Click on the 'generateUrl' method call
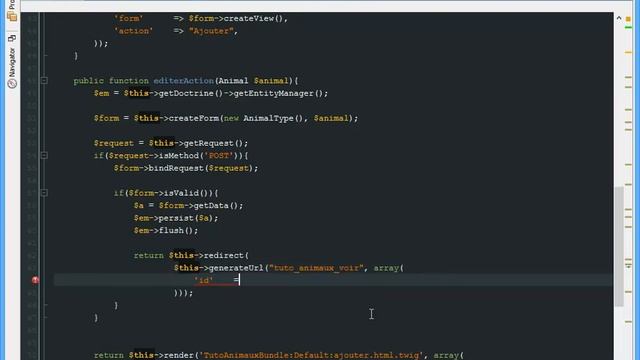This screenshot has width=640, height=360. [x=236, y=268]
